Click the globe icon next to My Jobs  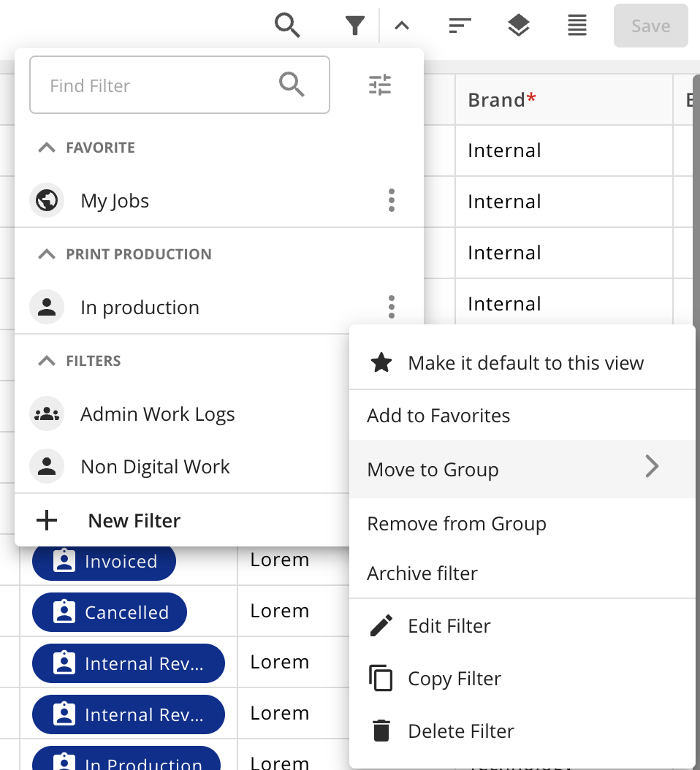pos(47,200)
